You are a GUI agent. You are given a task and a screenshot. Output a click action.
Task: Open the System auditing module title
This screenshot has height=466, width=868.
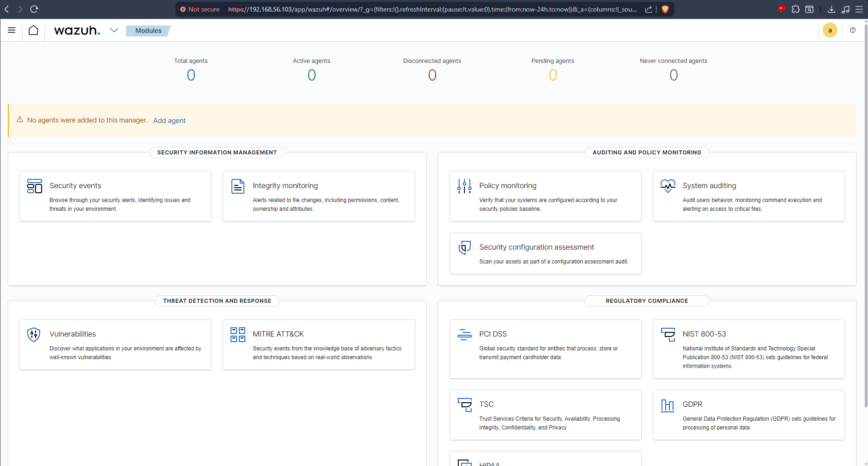click(710, 185)
